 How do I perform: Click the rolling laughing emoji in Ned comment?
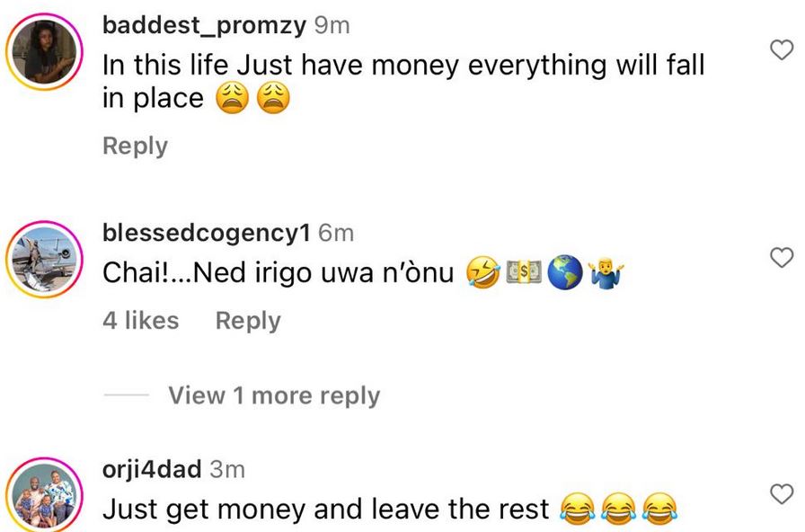pos(483,272)
